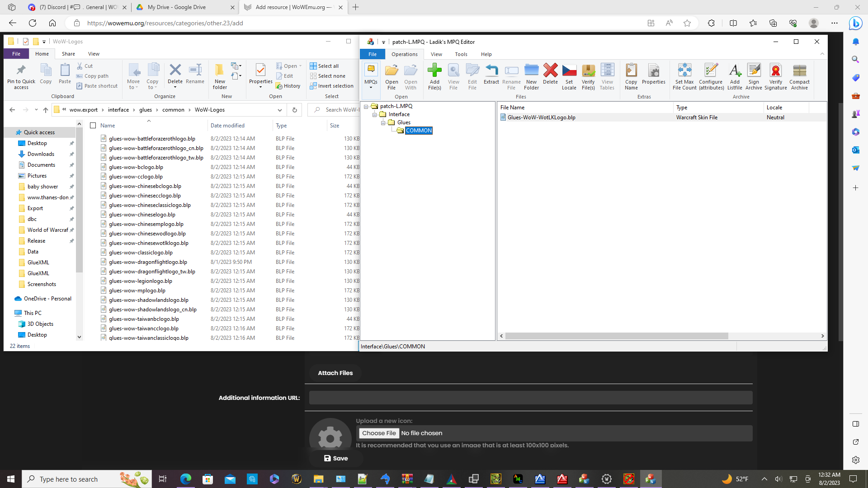
Task: Collapse the Interface tree node
Action: tap(374, 114)
